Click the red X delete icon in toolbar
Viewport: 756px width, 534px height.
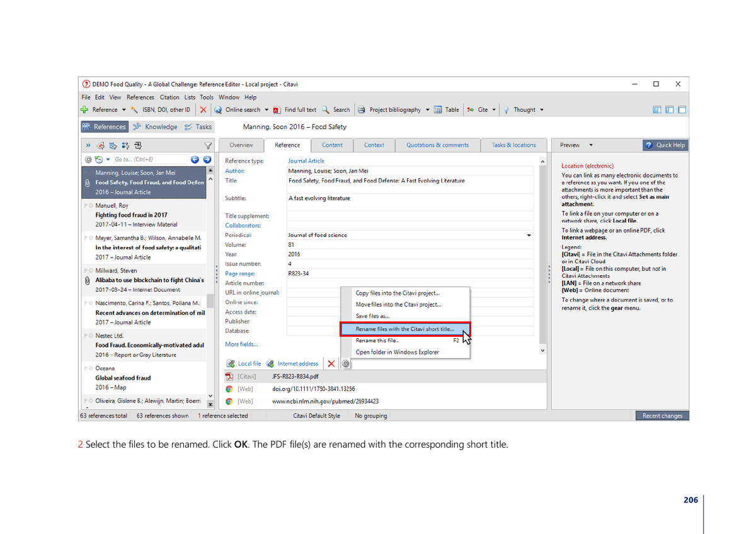point(203,110)
